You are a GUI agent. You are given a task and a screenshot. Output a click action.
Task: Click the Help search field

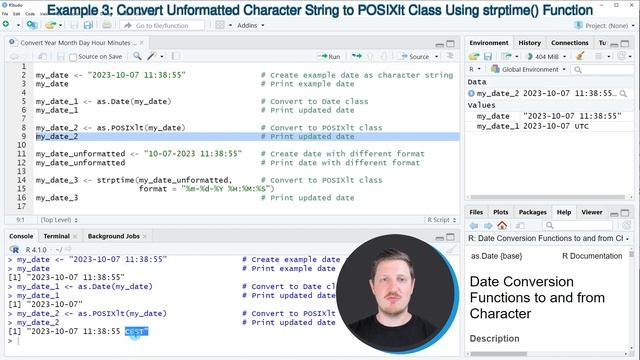pyautogui.click(x=578, y=225)
